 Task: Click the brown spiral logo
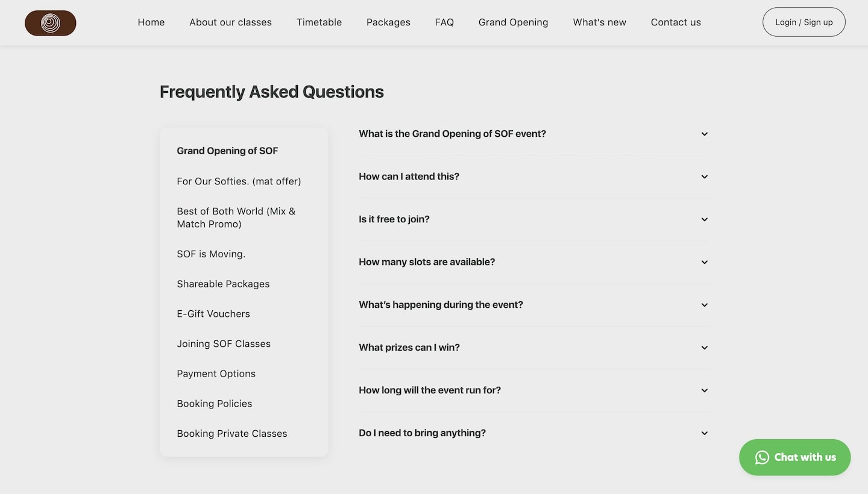click(51, 23)
